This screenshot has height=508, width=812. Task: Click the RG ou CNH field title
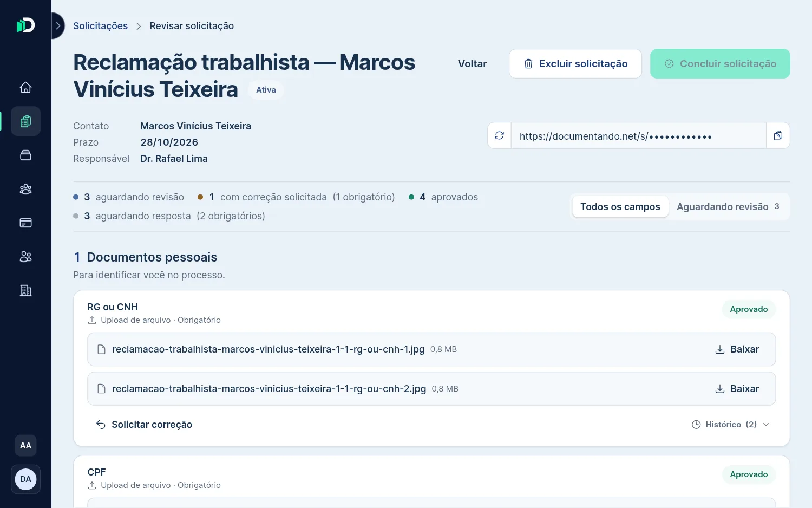point(113,307)
